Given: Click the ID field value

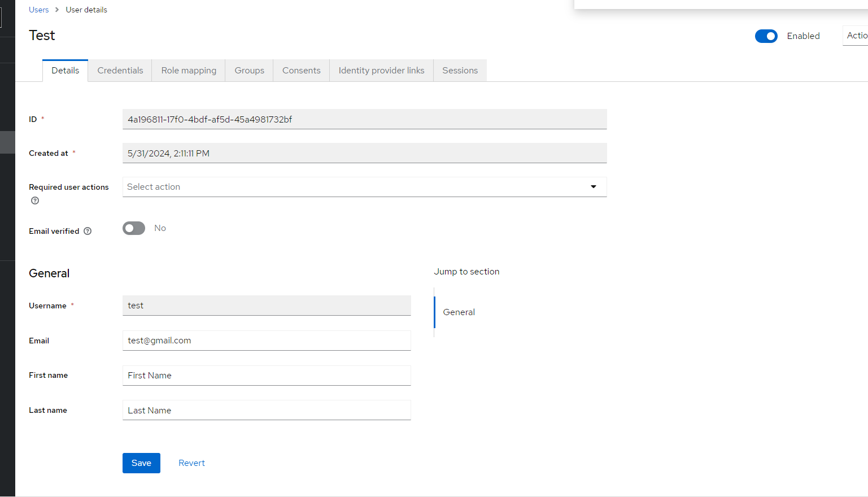Looking at the screenshot, I should [x=364, y=119].
